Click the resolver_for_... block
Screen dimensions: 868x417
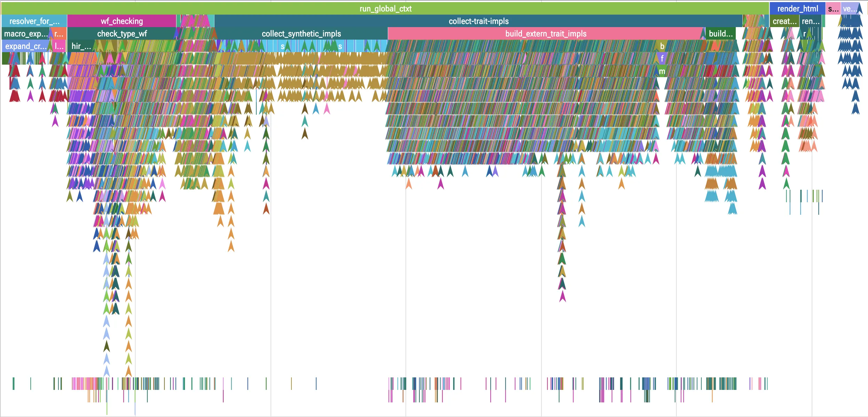click(34, 21)
